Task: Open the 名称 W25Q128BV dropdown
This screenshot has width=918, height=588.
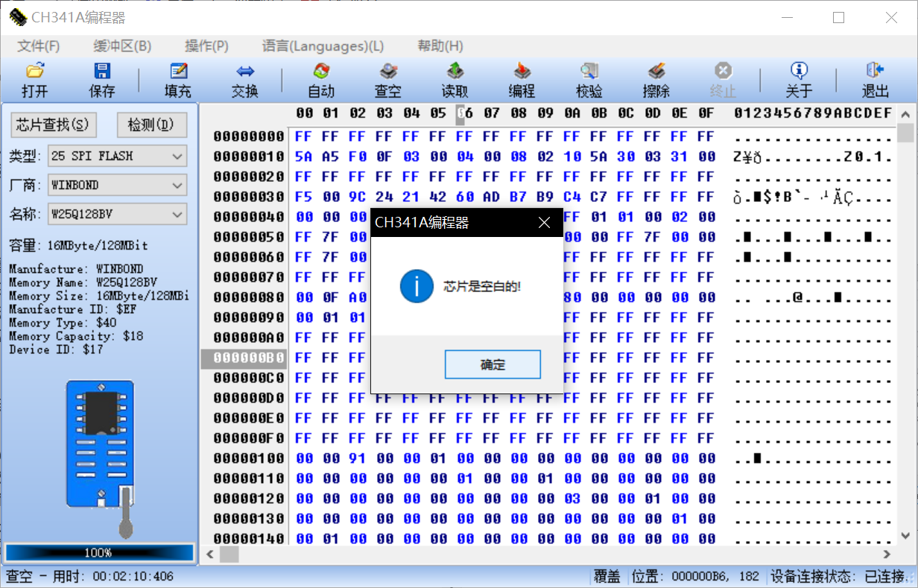Action: (117, 214)
